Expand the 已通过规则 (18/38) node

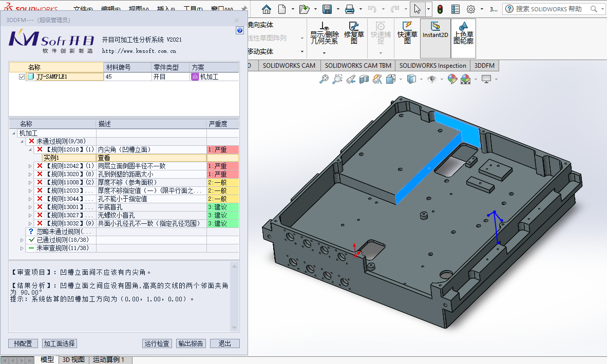[22, 240]
